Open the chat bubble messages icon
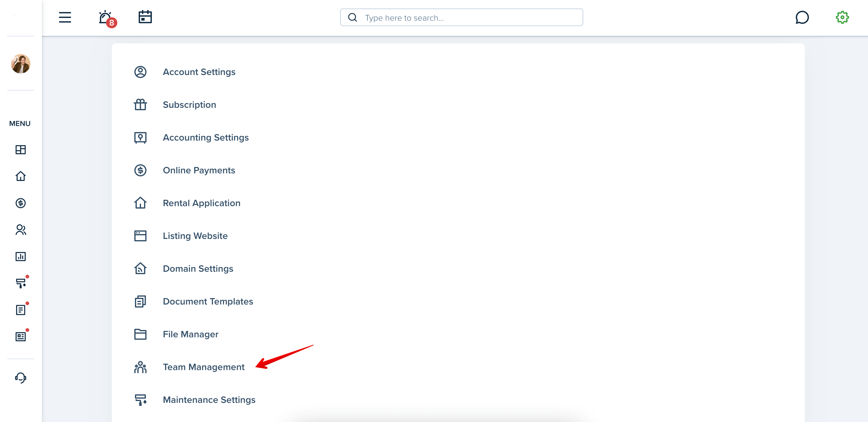 coord(802,17)
